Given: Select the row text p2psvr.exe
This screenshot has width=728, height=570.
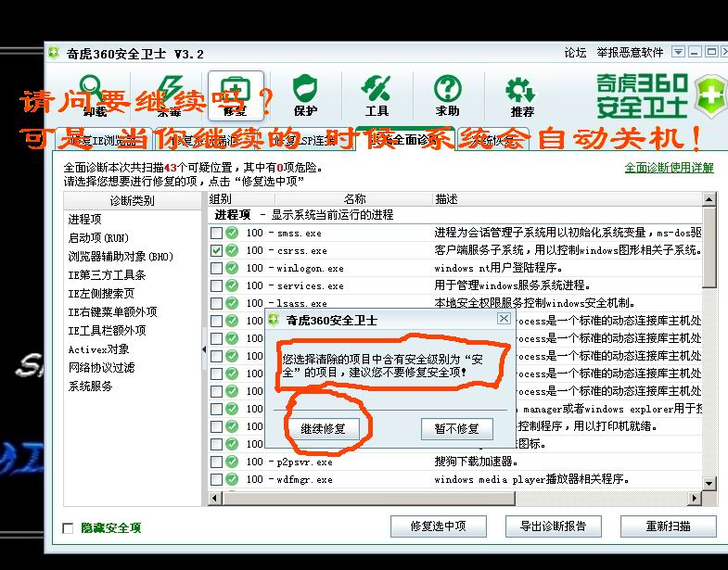Looking at the screenshot, I should pos(304,462).
